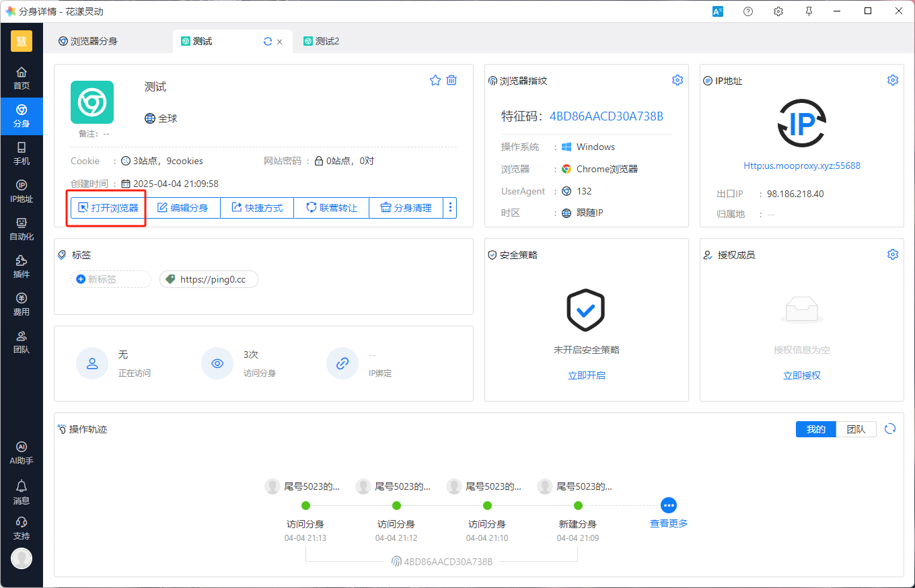Click 立即开启 to enable security policy

pos(586,375)
